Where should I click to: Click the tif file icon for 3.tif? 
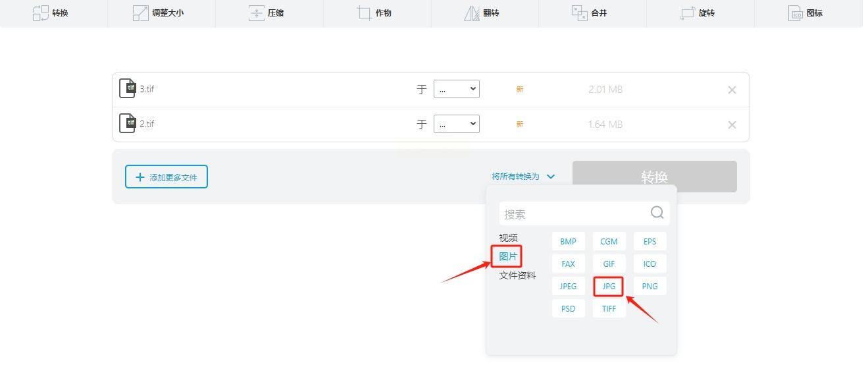point(127,88)
